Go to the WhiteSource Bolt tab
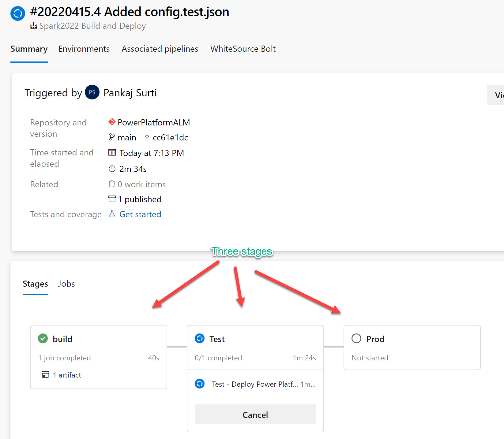This screenshot has height=439, width=504. click(x=243, y=49)
